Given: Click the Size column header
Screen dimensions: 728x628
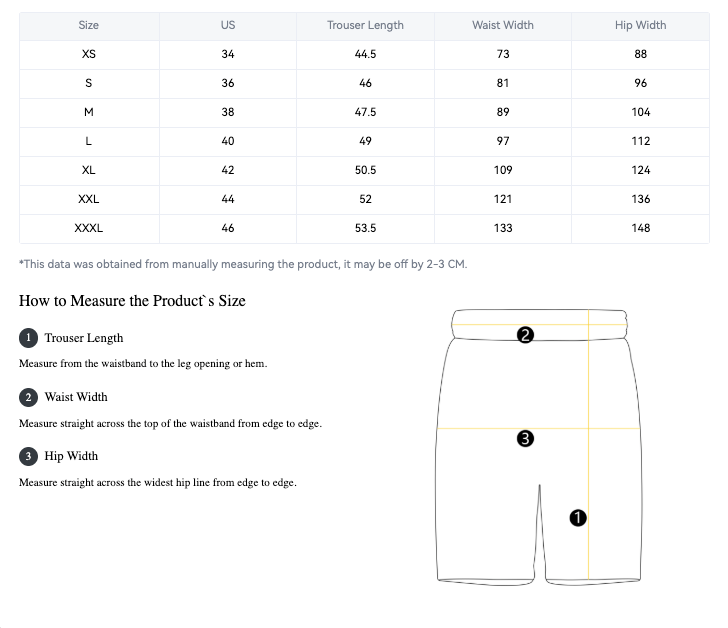Looking at the screenshot, I should [x=89, y=25].
